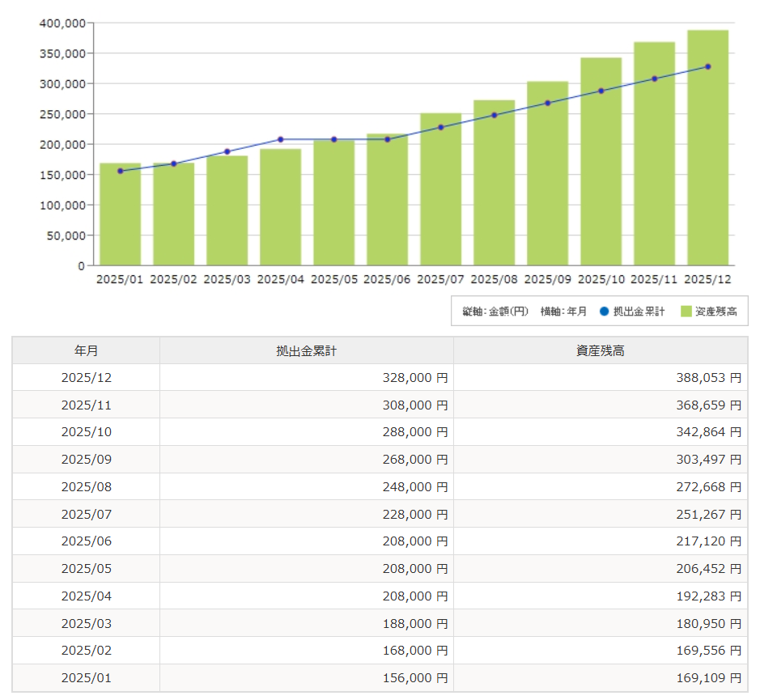Image resolution: width=760 pixels, height=700 pixels.
Task: Select the 2025/06 row in the table
Action: coord(87,541)
